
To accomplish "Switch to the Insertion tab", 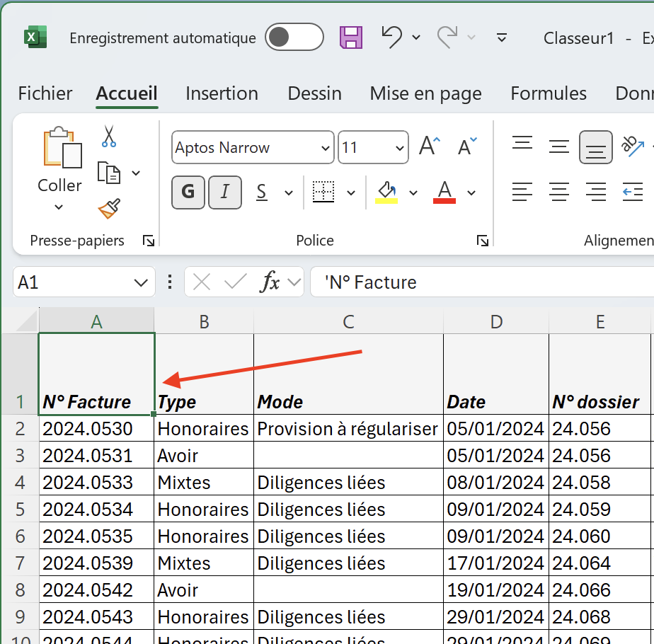I will (222, 93).
